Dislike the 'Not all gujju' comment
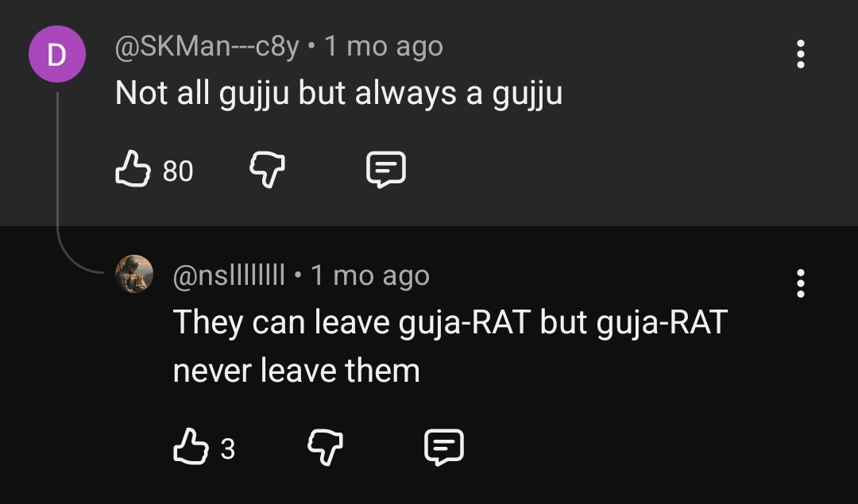 click(x=268, y=170)
